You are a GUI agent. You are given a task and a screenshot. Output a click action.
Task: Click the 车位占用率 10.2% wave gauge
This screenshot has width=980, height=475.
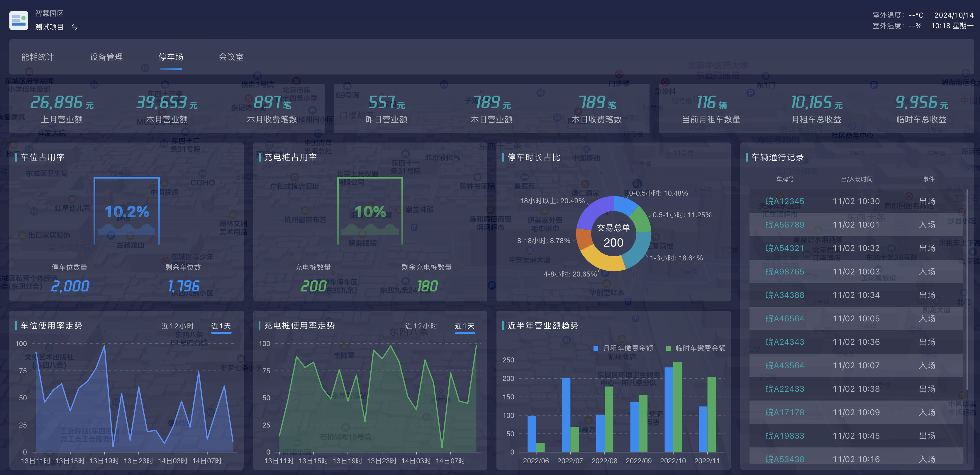(x=127, y=211)
